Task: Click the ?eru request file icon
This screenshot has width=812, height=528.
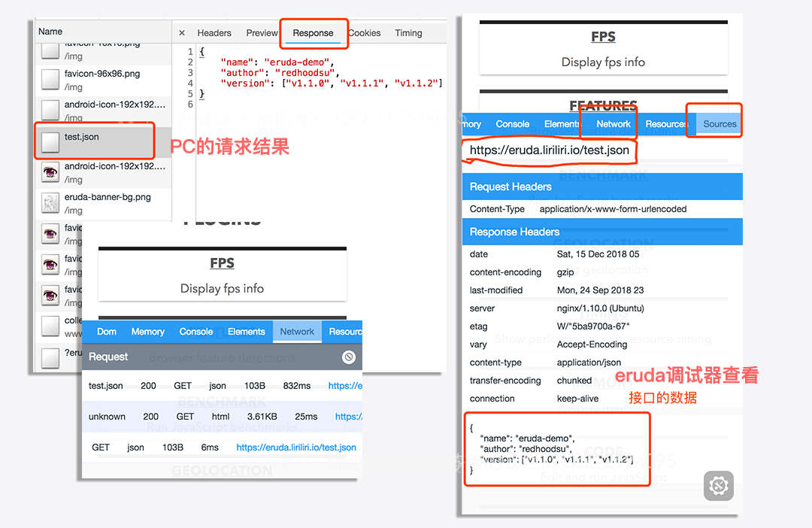Action: (50, 357)
